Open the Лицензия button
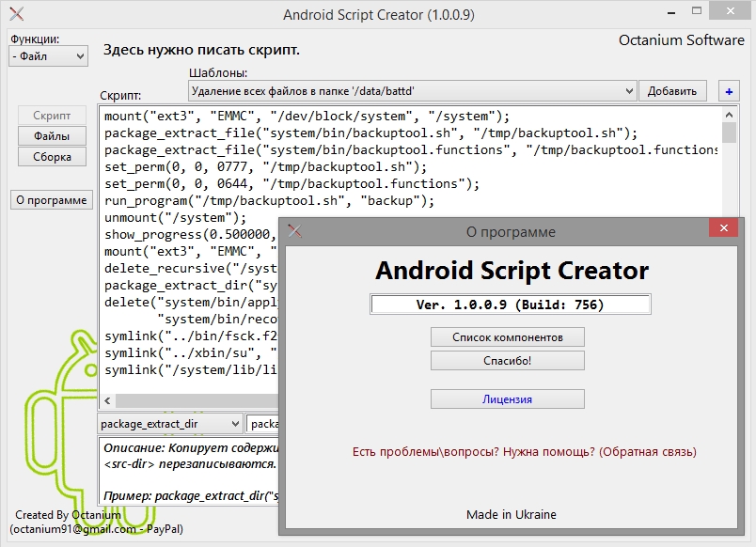This screenshot has height=547, width=756. tap(507, 399)
